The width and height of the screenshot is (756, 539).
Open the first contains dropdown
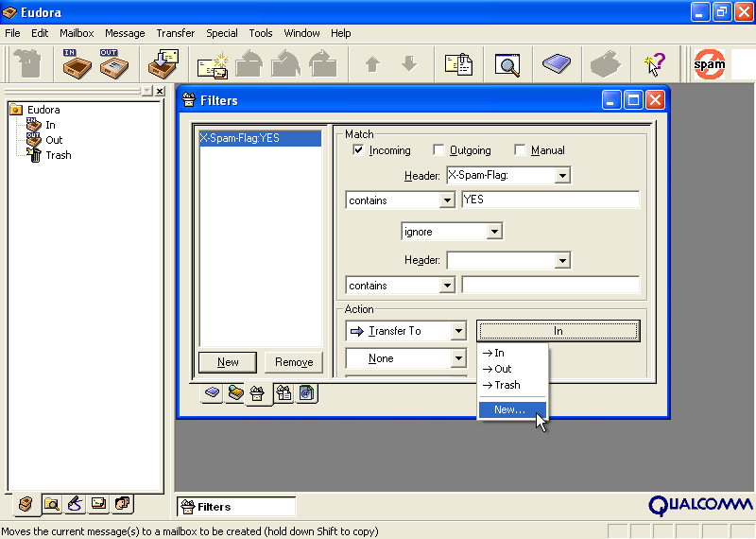click(447, 200)
